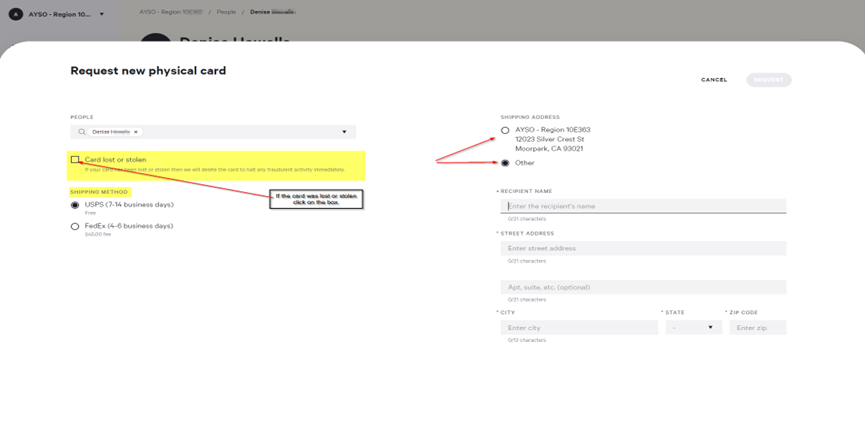Click the Enter city field

coord(579,328)
